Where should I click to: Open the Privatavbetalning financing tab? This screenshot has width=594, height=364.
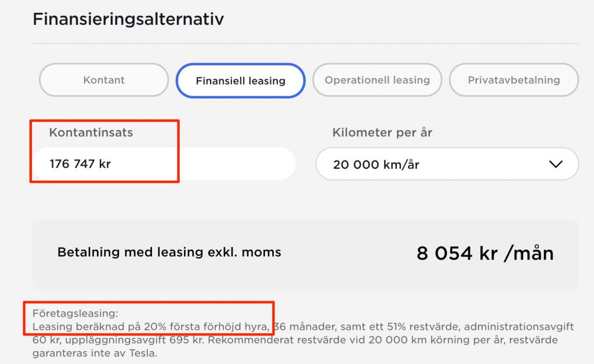coord(514,80)
